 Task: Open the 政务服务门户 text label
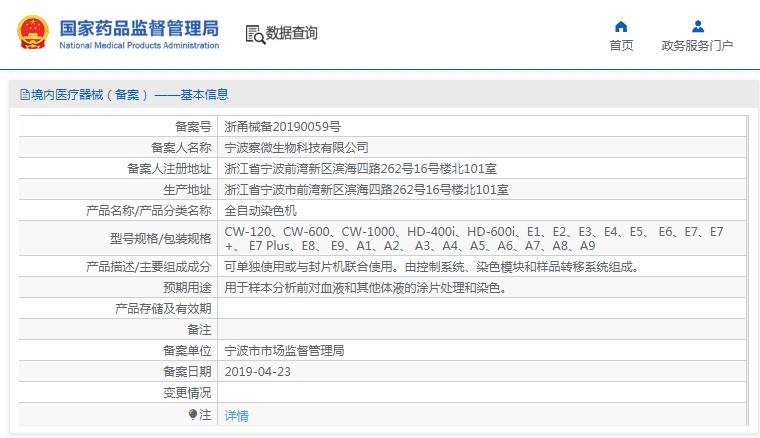tap(697, 46)
